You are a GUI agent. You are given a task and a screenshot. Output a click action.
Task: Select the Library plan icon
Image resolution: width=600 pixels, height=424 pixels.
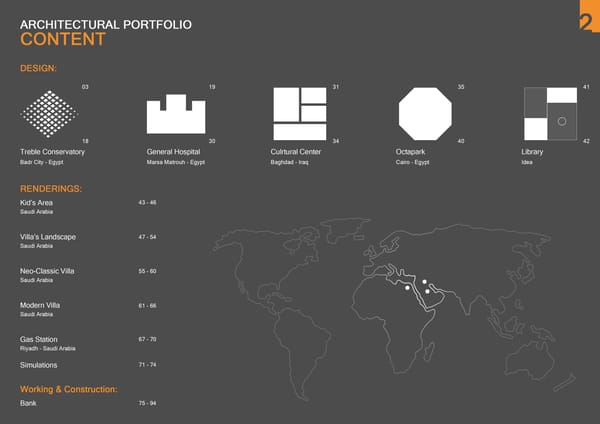(550, 113)
